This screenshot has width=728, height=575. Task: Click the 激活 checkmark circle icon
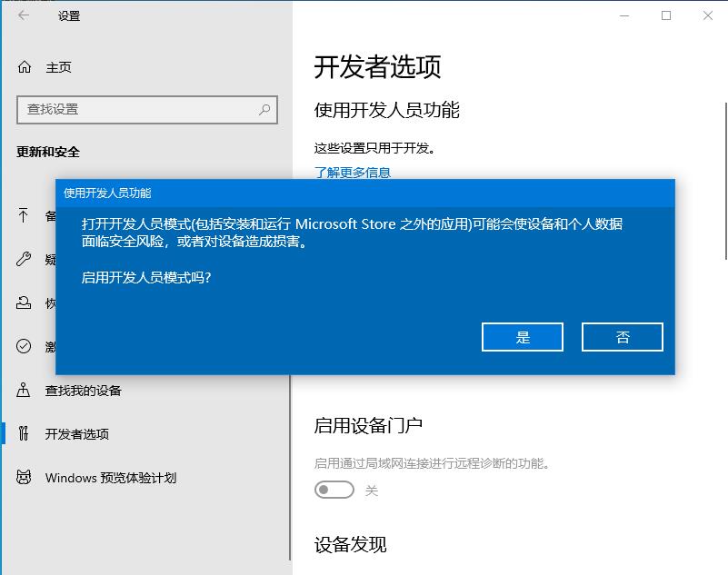[x=23, y=346]
